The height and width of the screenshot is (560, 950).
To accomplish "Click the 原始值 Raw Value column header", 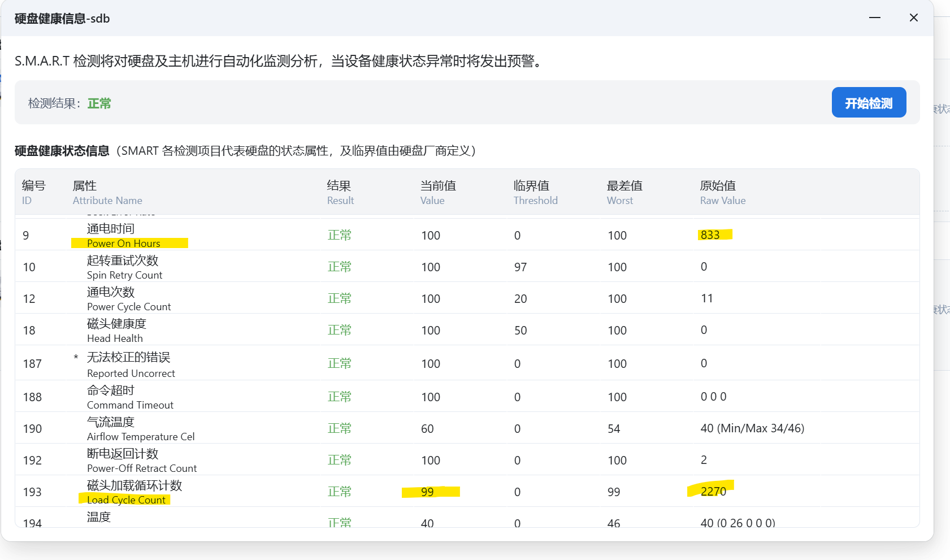I will click(x=723, y=192).
